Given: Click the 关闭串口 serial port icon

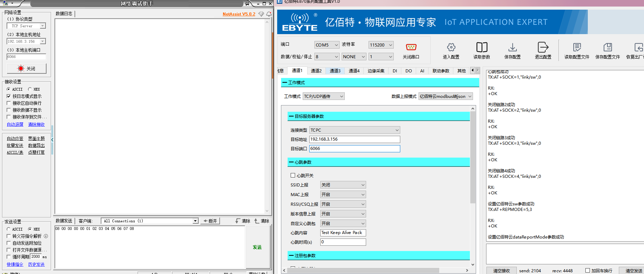Looking at the screenshot, I should (411, 47).
